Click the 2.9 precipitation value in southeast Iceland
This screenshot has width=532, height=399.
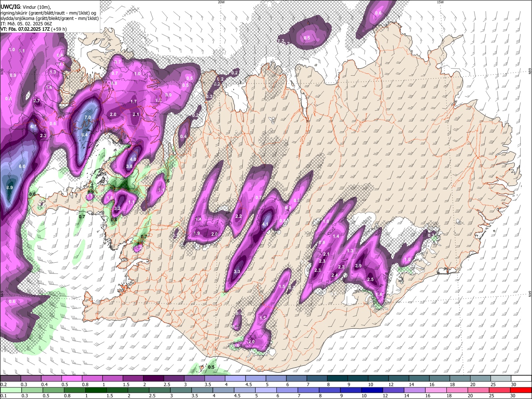point(358,266)
